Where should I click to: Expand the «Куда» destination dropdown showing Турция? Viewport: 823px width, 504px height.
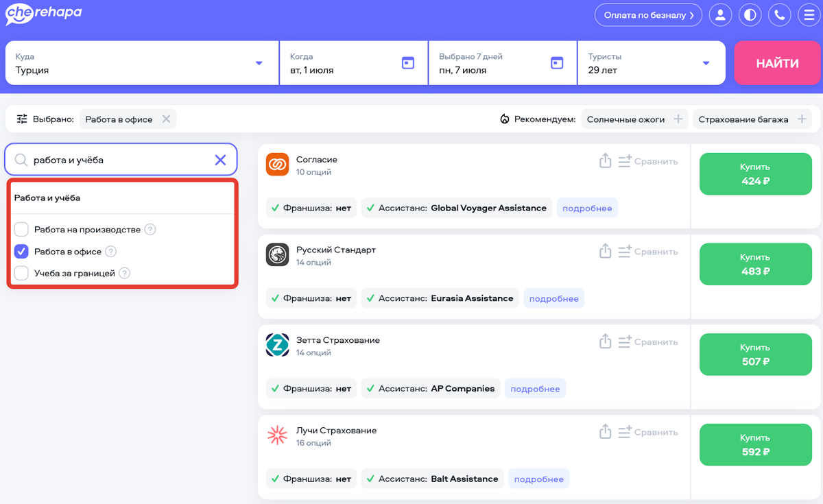pos(259,62)
